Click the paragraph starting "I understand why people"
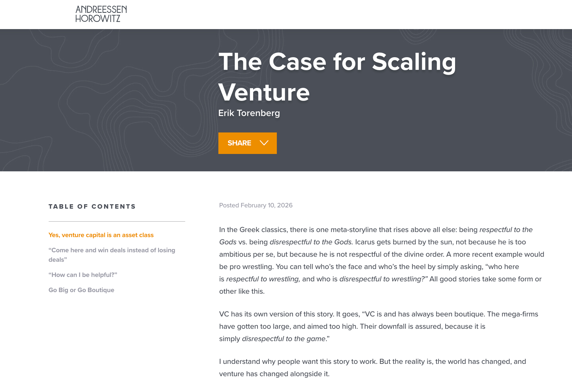Viewport: 572px width, 392px height. click(372, 367)
